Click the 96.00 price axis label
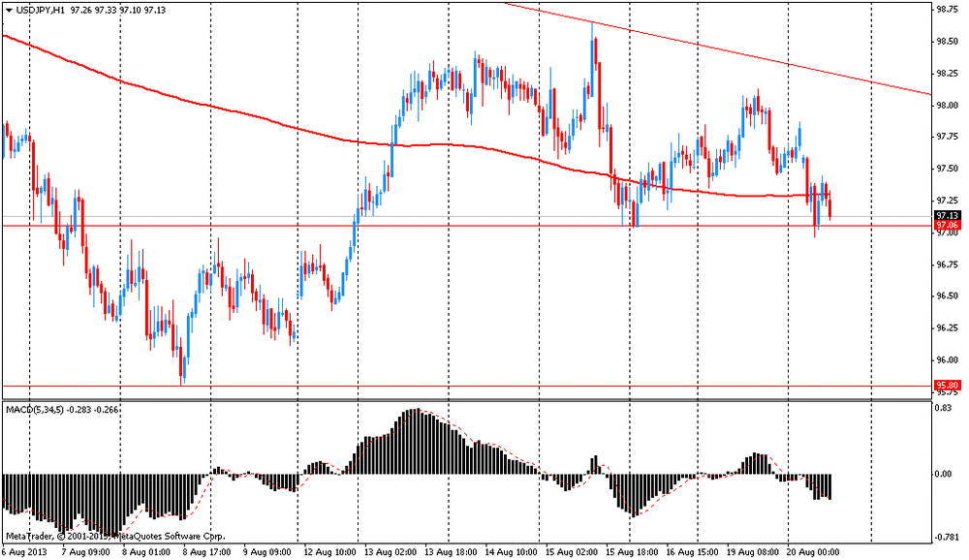969x560 pixels. (x=948, y=359)
